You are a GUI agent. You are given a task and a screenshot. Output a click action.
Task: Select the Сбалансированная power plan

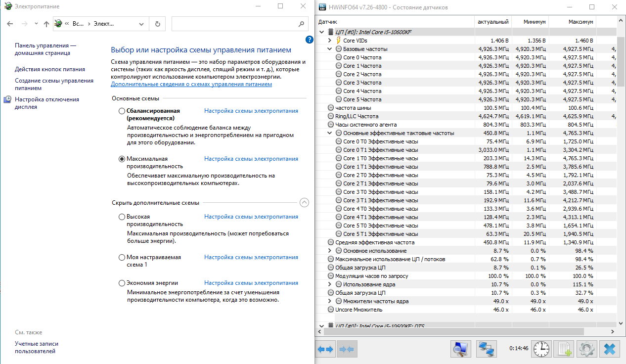[122, 111]
